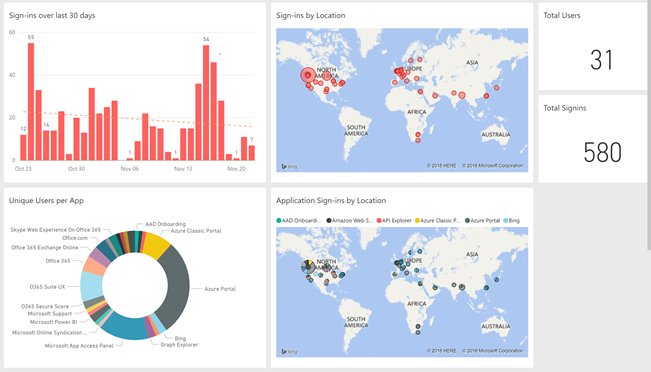Select the yellow Azure Classic Portal donut slice
Screen dimensions: 651x372
[x=155, y=245]
